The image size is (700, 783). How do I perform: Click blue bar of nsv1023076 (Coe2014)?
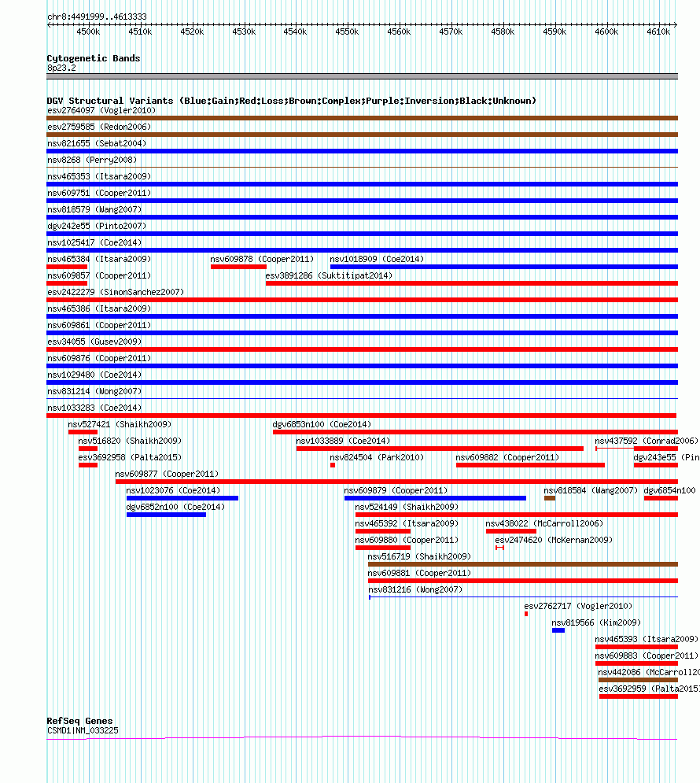click(182, 498)
